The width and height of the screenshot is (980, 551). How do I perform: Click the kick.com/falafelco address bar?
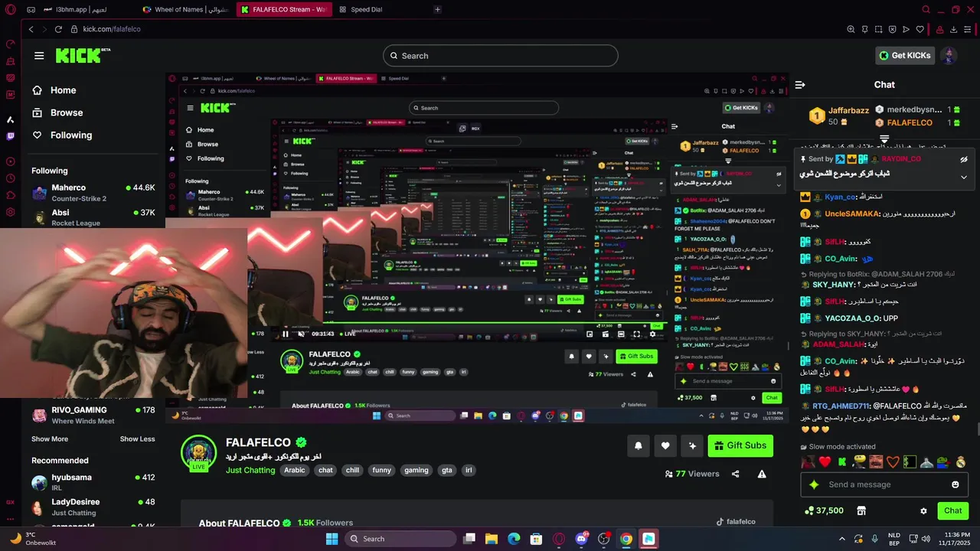(x=112, y=29)
